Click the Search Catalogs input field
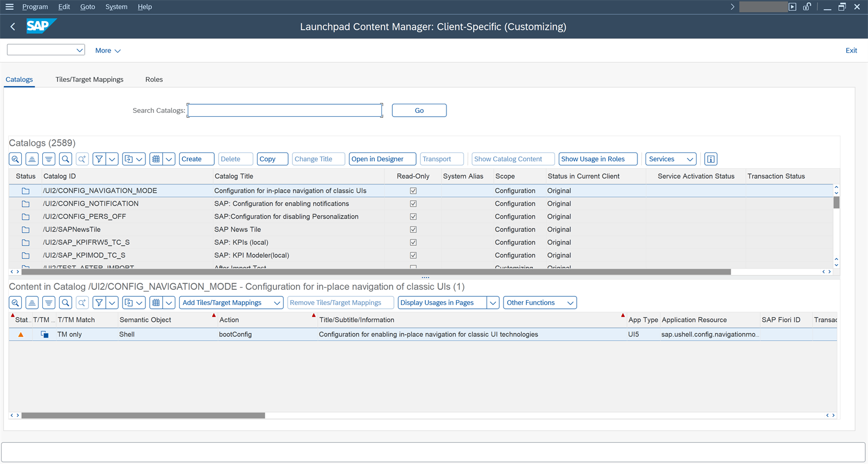The width and height of the screenshot is (868, 464). [285, 110]
